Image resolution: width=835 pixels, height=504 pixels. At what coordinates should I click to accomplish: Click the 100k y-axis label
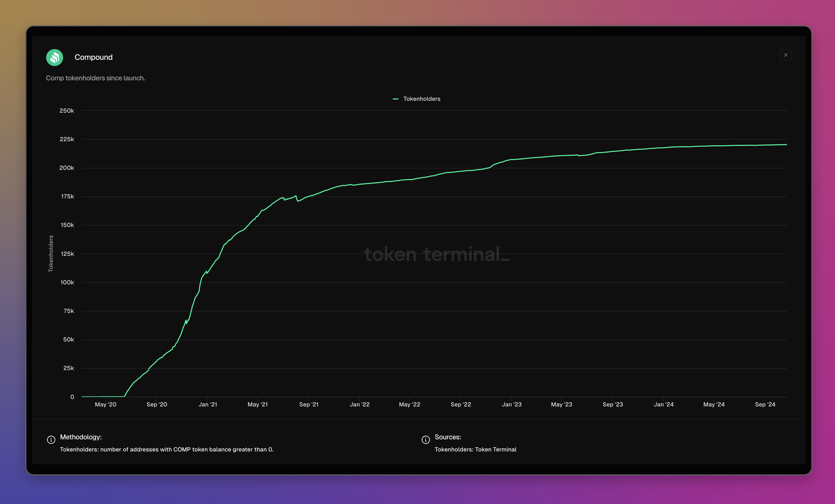tap(67, 282)
